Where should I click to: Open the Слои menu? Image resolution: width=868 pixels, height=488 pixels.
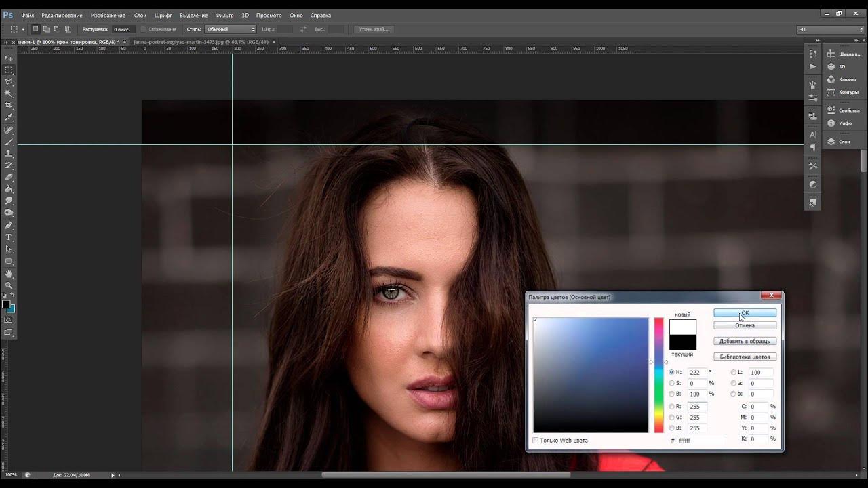point(140,15)
